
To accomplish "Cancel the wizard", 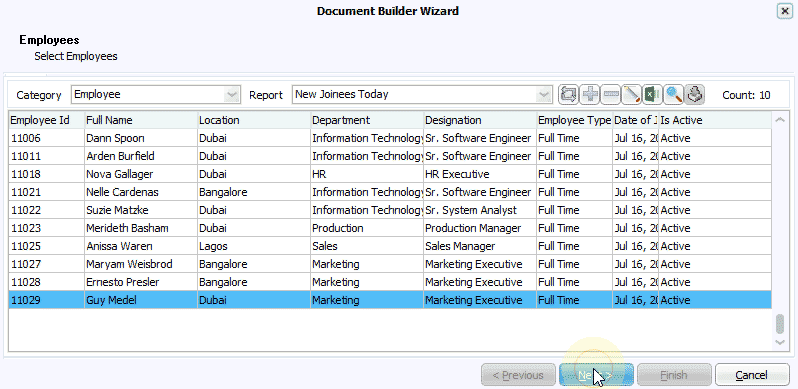I will [752, 375].
